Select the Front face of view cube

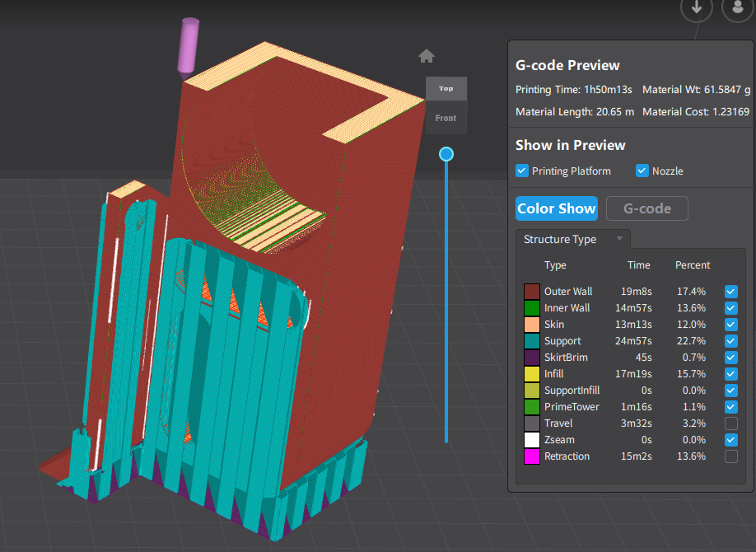[446, 118]
